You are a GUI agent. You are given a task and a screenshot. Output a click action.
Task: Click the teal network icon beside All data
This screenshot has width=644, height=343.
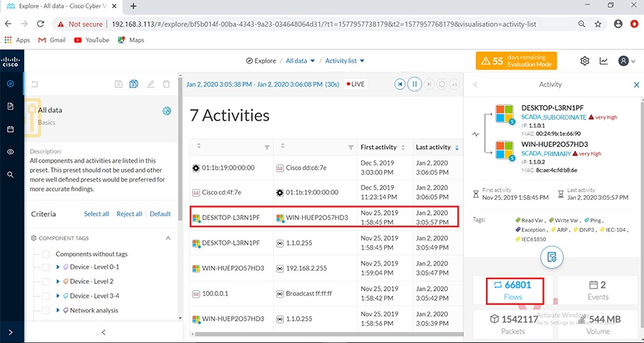[166, 110]
